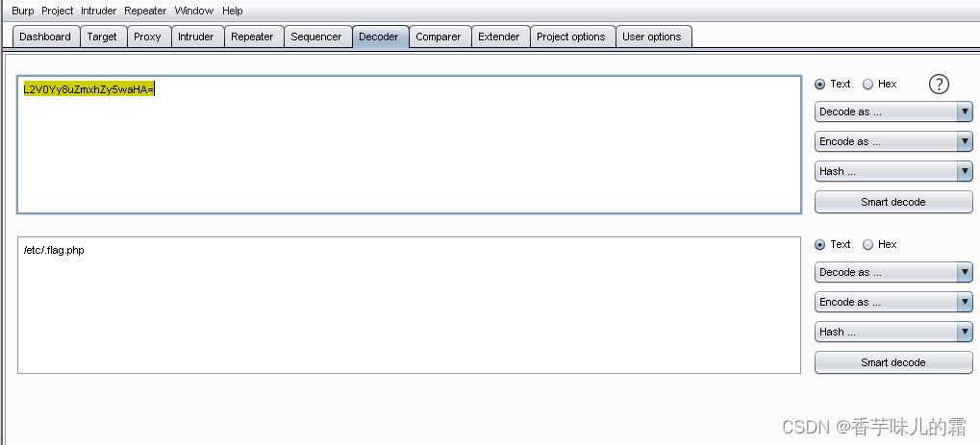Switch to the Repeater tab
The width and height of the screenshot is (980, 445).
click(253, 37)
